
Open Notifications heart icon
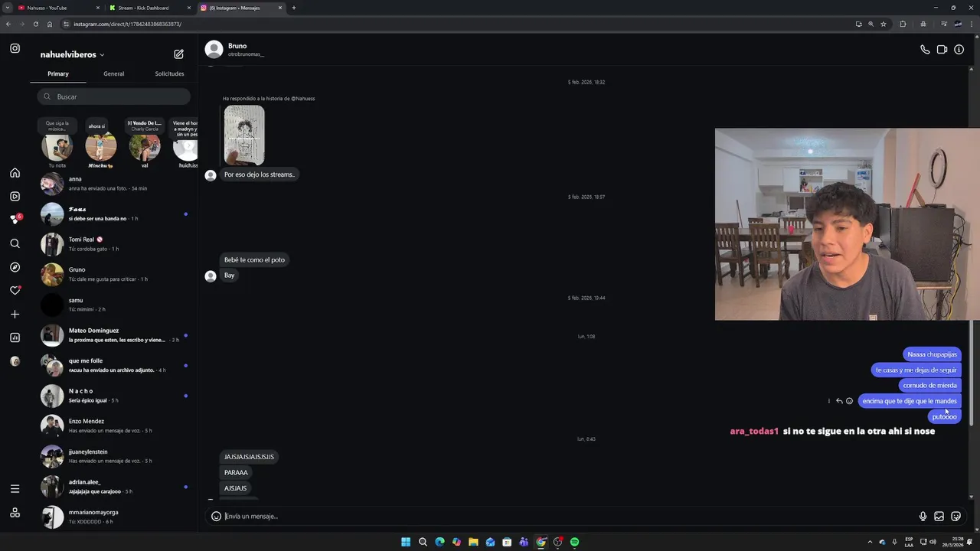[x=15, y=291]
